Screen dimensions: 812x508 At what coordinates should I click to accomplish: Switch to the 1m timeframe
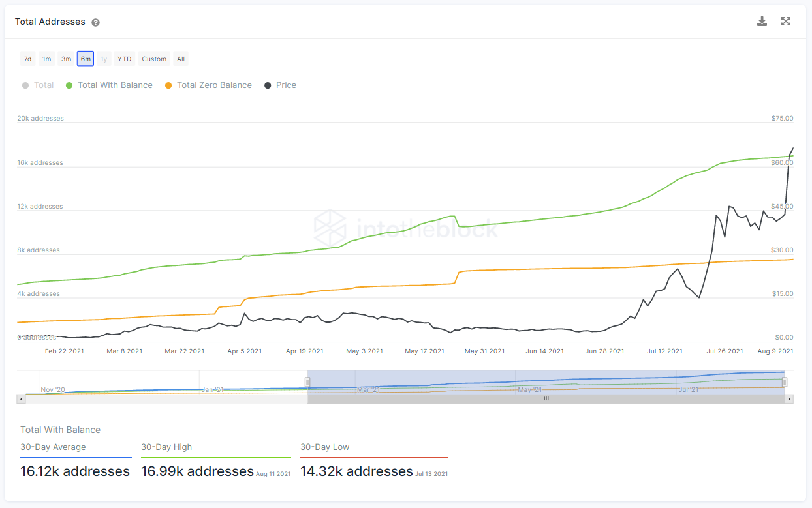coord(46,58)
